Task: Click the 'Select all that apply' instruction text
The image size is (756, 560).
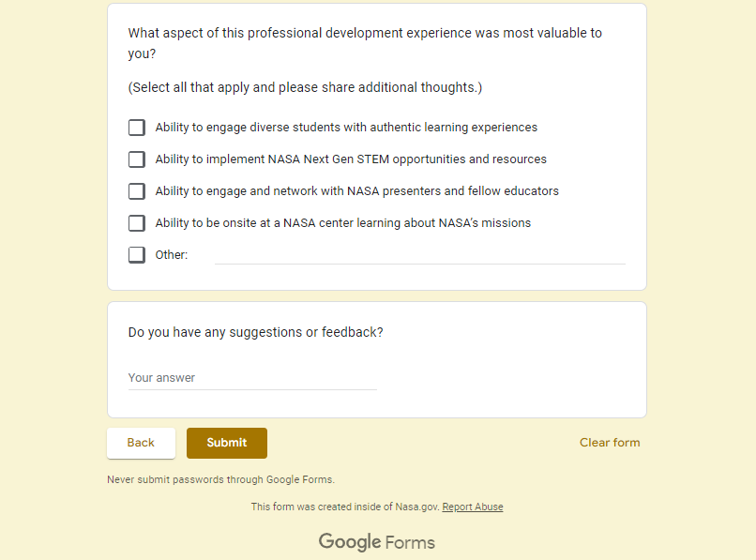Action: coord(305,87)
